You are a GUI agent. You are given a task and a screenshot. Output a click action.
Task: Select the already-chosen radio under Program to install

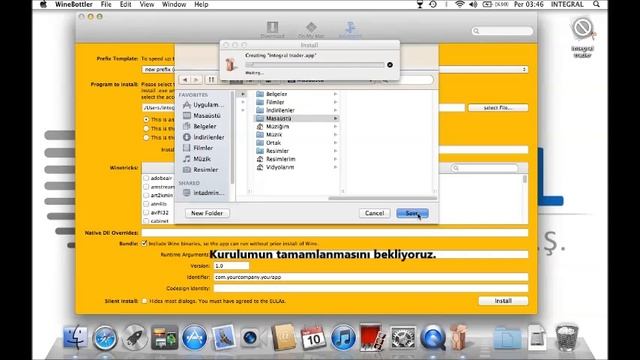pyautogui.click(x=146, y=120)
